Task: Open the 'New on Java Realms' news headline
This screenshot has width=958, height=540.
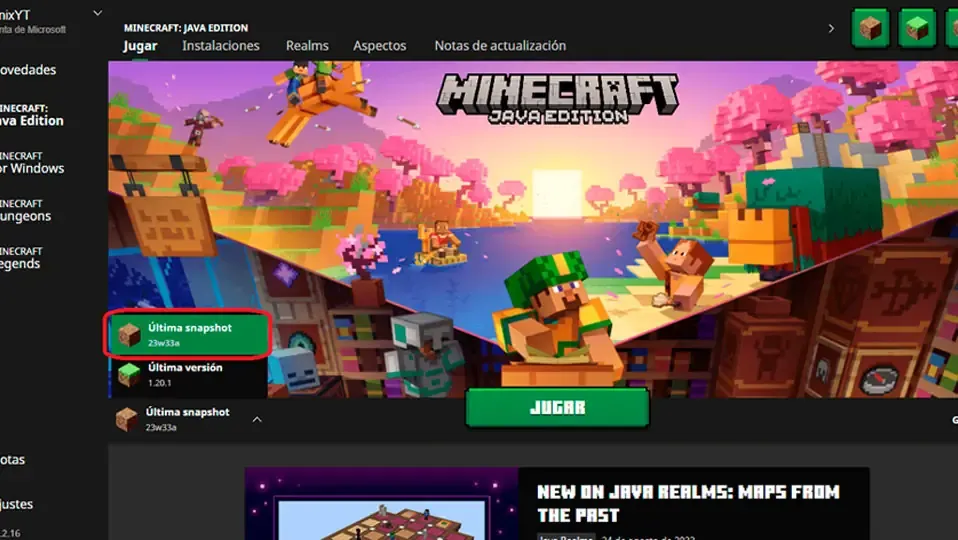Action: tap(688, 503)
